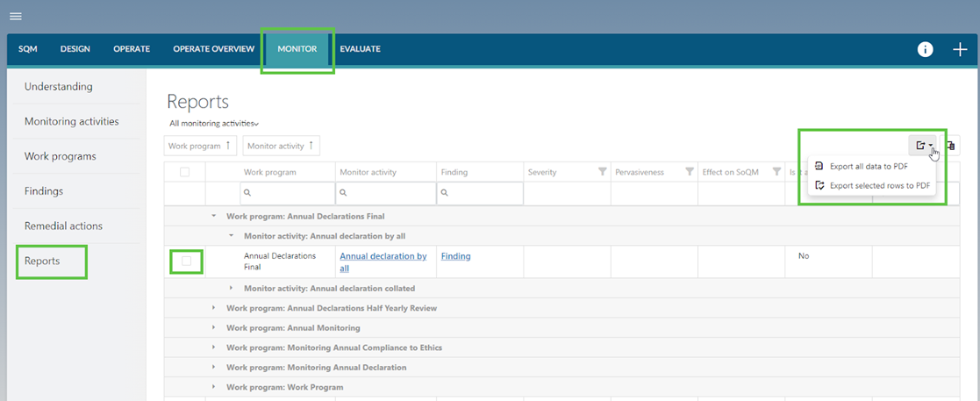980x401 pixels.
Task: Tick the select-all header checkbox
Action: (184, 172)
